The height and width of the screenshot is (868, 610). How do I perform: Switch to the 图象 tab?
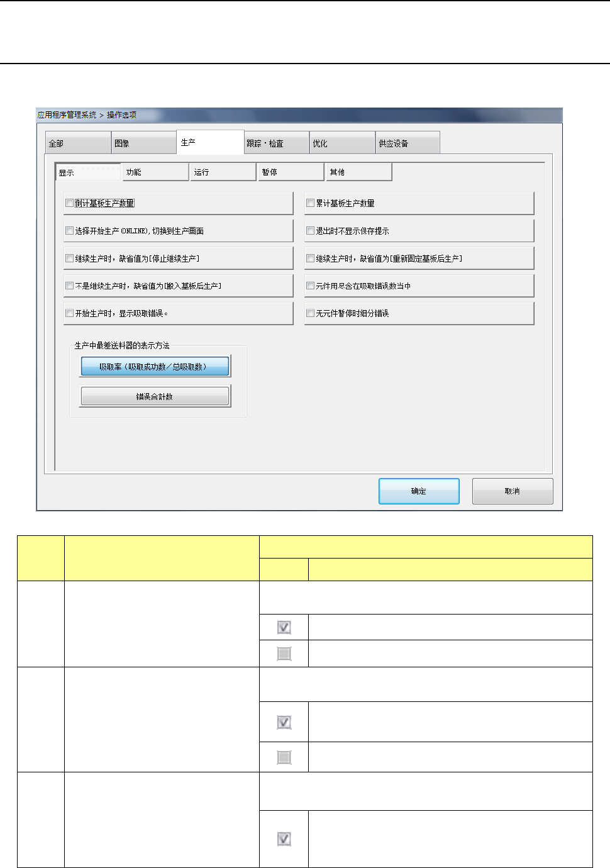pyautogui.click(x=144, y=143)
